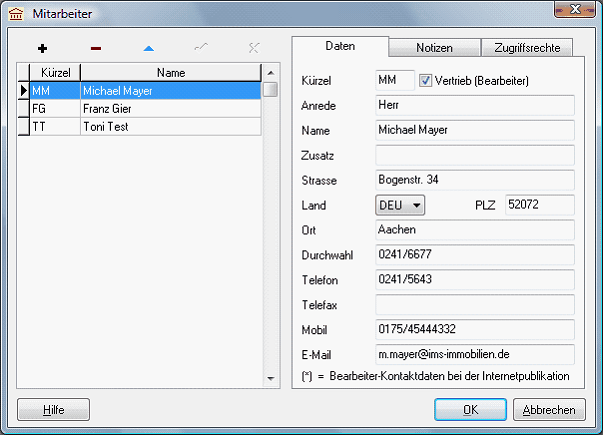604x436 pixels.
Task: Open the Land dropdown showing DEU
Action: tap(400, 205)
